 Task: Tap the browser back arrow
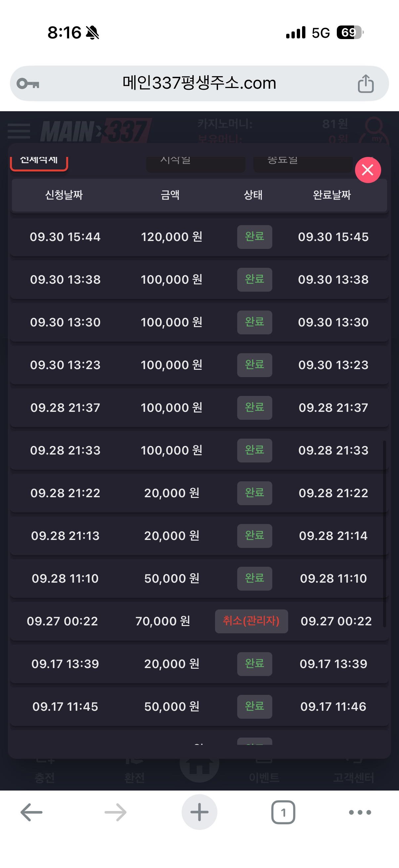coord(31,812)
